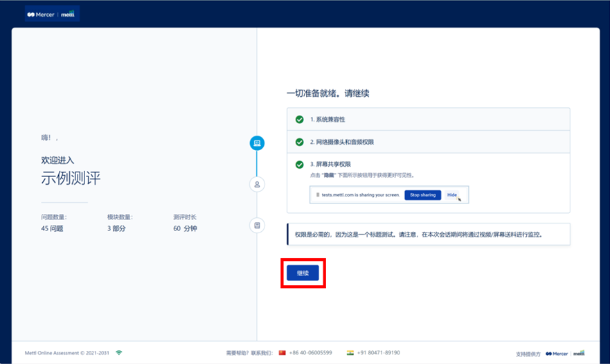
Task: Click the Wi-Fi signal icon in the footer
Action: click(119, 353)
